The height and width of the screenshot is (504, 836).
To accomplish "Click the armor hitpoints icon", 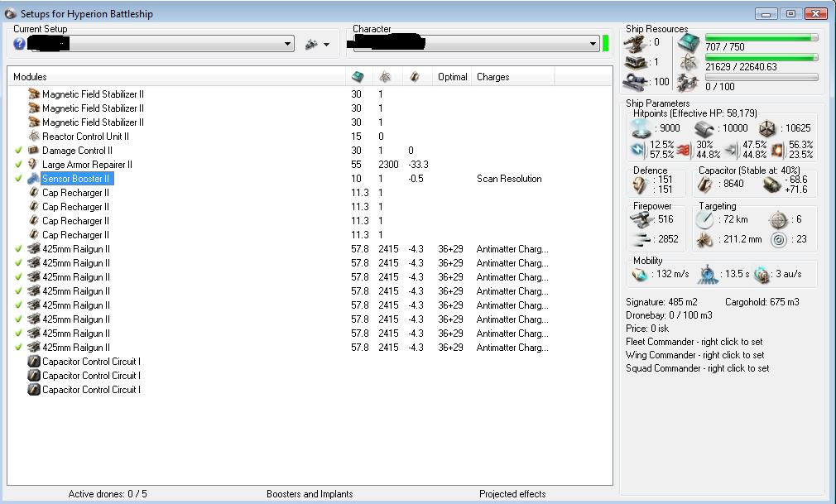I will click(704, 128).
